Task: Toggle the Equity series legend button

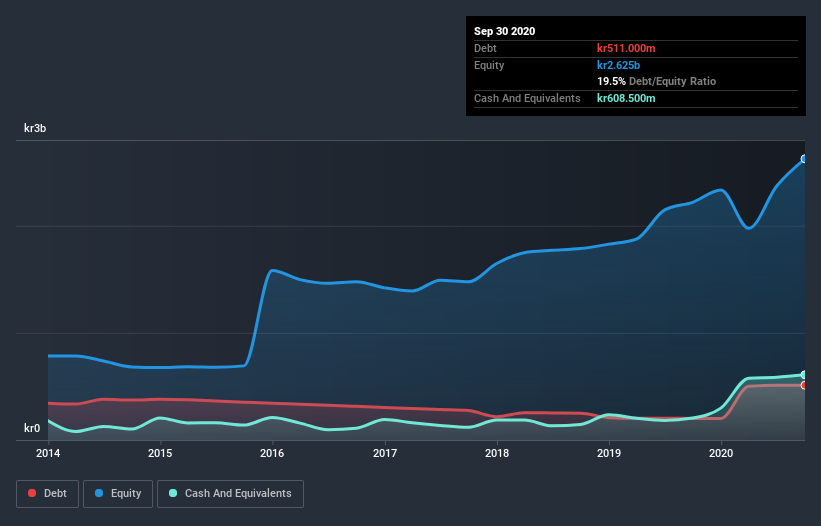Action: (x=118, y=494)
